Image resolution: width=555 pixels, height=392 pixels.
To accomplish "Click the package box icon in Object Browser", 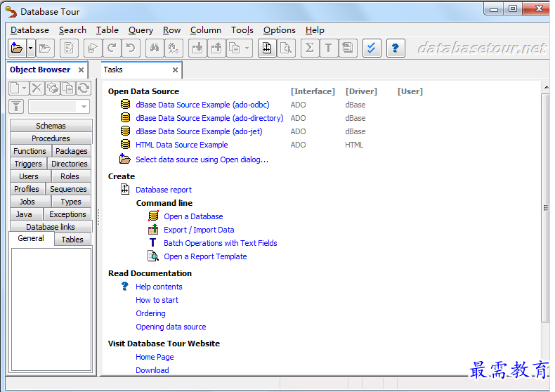I will (x=53, y=88).
